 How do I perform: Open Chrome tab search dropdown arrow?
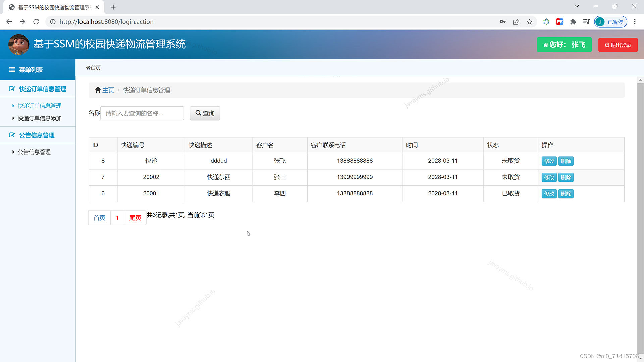tap(577, 6)
